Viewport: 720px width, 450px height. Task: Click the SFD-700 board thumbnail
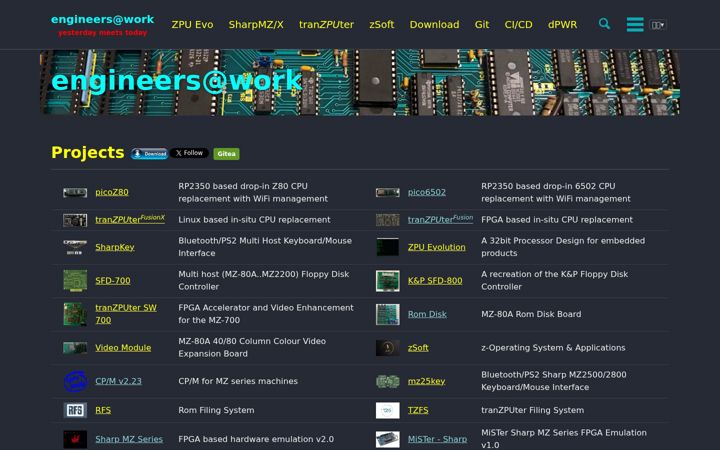75,281
